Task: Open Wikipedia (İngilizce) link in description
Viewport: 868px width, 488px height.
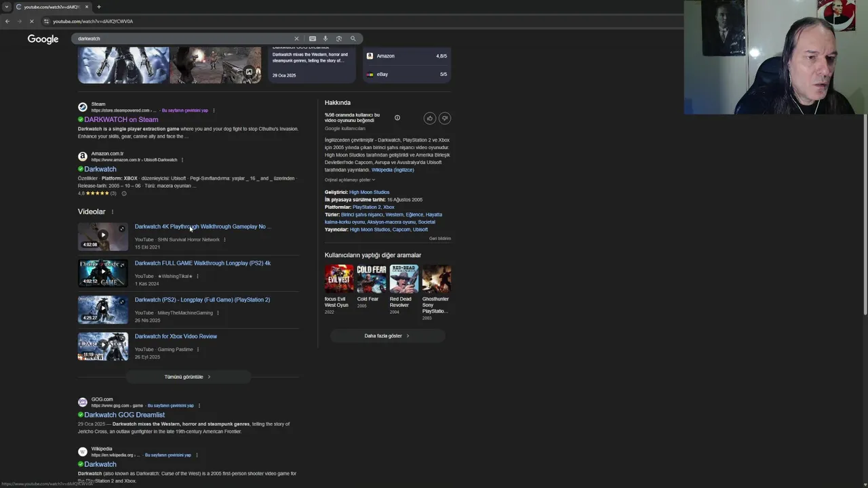Action: click(x=393, y=169)
